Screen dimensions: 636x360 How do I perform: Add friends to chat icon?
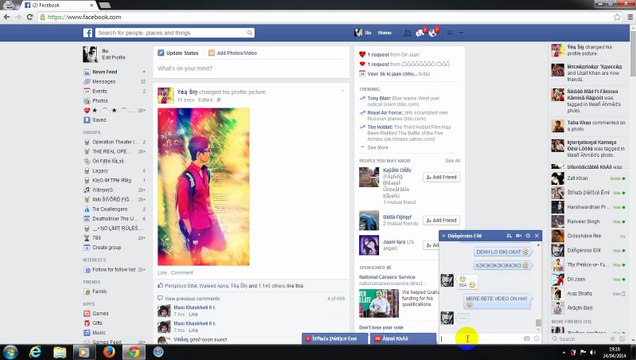pos(509,236)
